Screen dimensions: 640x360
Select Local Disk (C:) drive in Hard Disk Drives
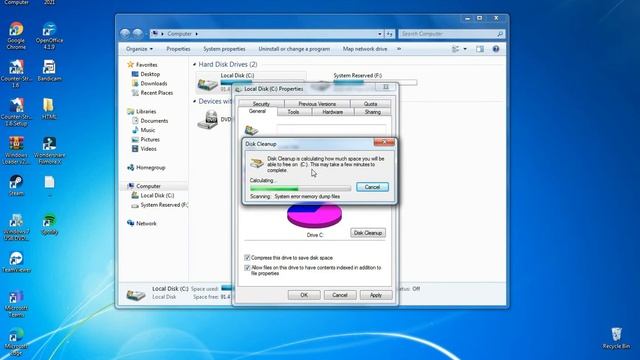(251, 82)
